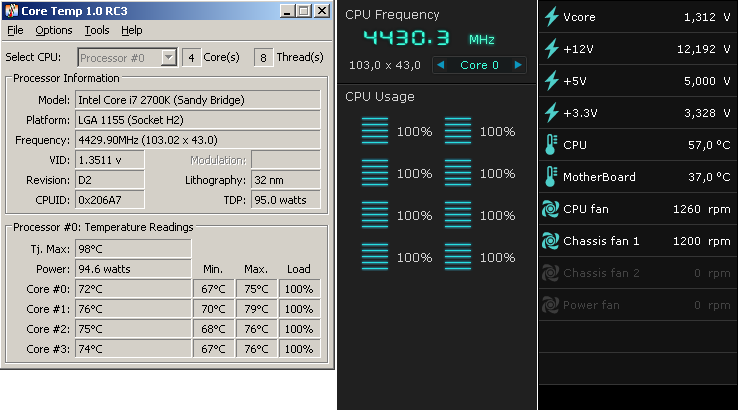Open the File menu
This screenshot has height=411, width=740.
(x=15, y=30)
